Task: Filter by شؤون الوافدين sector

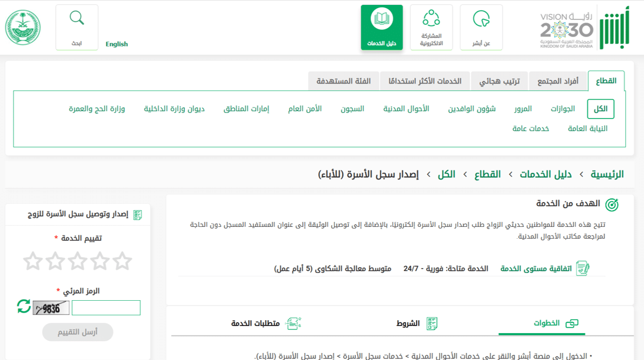Action: [x=471, y=109]
